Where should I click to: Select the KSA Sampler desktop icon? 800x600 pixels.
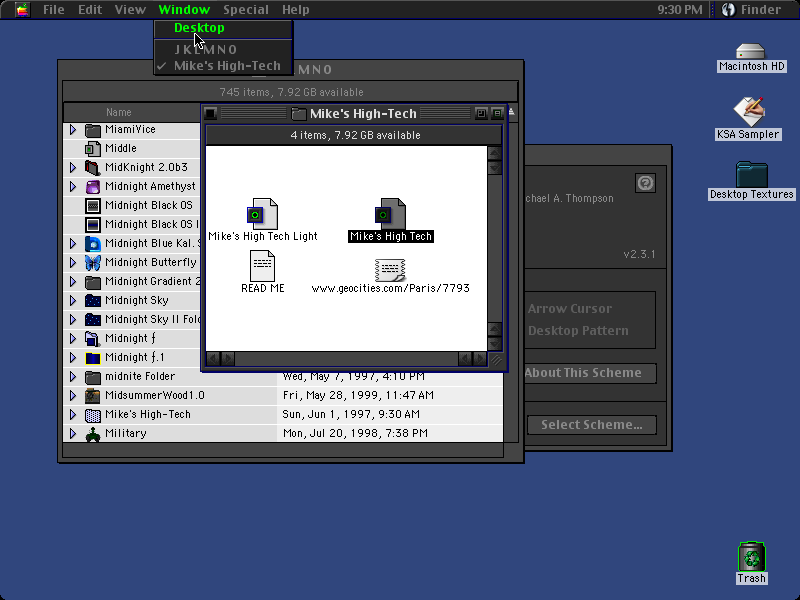pos(749,111)
